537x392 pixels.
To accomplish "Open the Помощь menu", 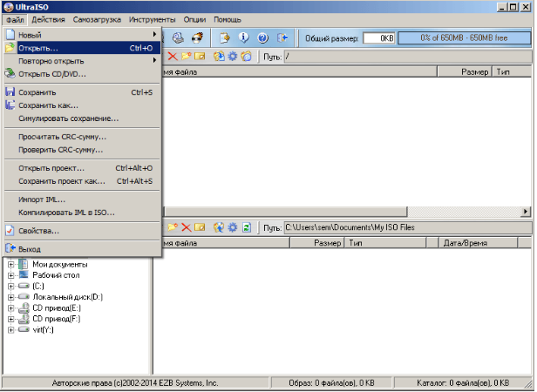I will (228, 19).
